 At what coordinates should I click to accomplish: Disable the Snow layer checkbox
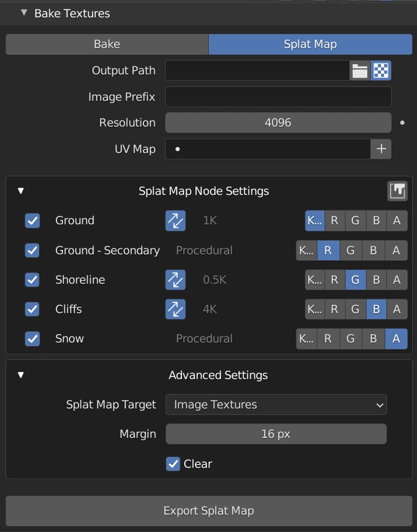32,338
